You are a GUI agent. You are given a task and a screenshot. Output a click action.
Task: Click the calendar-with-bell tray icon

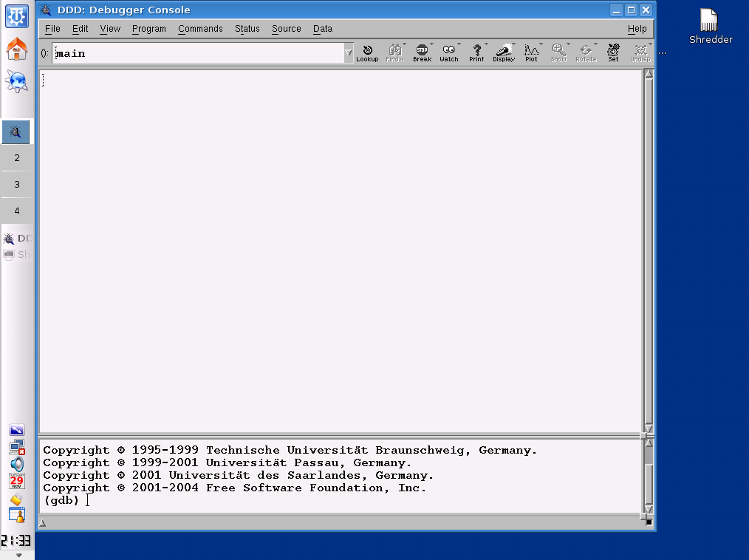(17, 516)
